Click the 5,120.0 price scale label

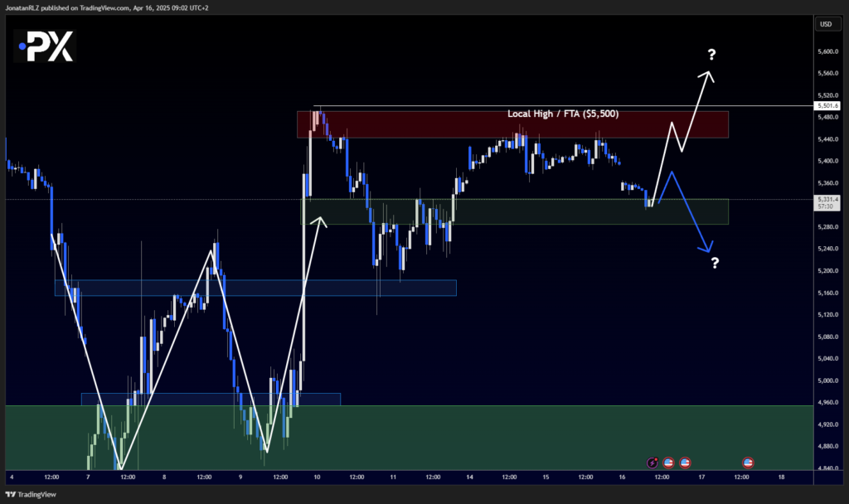pyautogui.click(x=828, y=315)
